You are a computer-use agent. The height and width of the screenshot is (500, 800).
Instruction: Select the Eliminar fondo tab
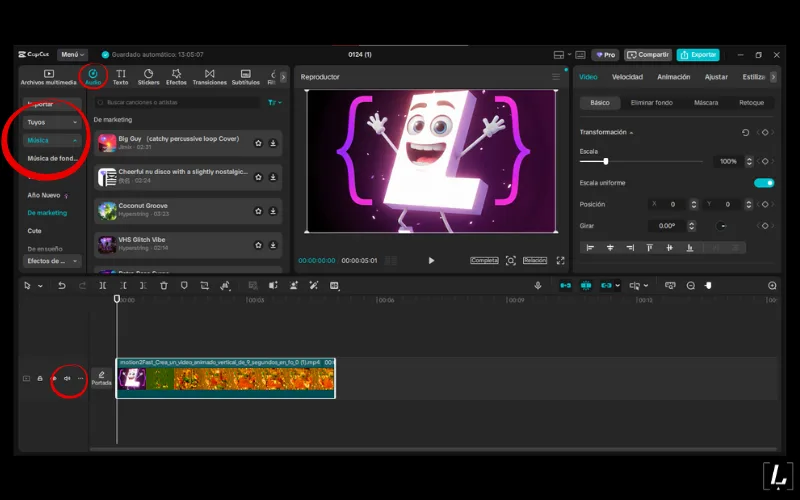[651, 103]
